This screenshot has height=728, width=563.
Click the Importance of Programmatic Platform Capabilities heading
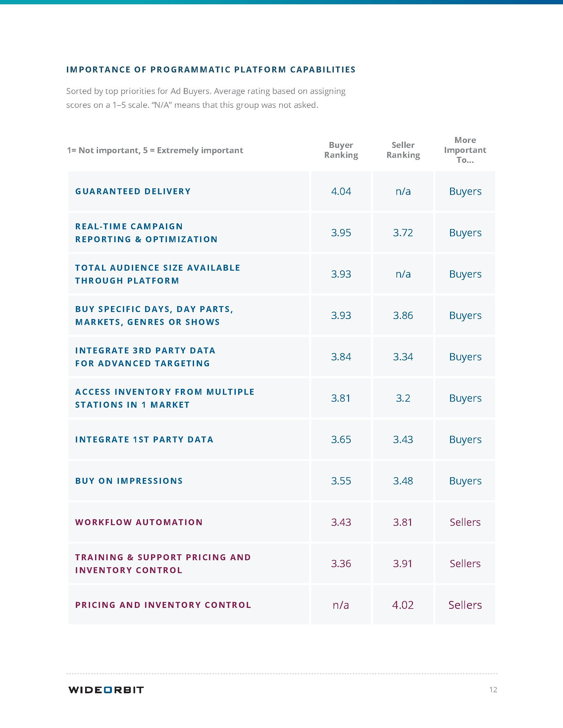pyautogui.click(x=211, y=70)
